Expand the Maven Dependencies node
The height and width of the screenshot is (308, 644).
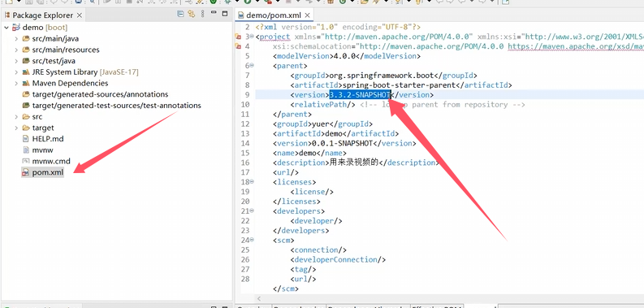pyautogui.click(x=16, y=83)
